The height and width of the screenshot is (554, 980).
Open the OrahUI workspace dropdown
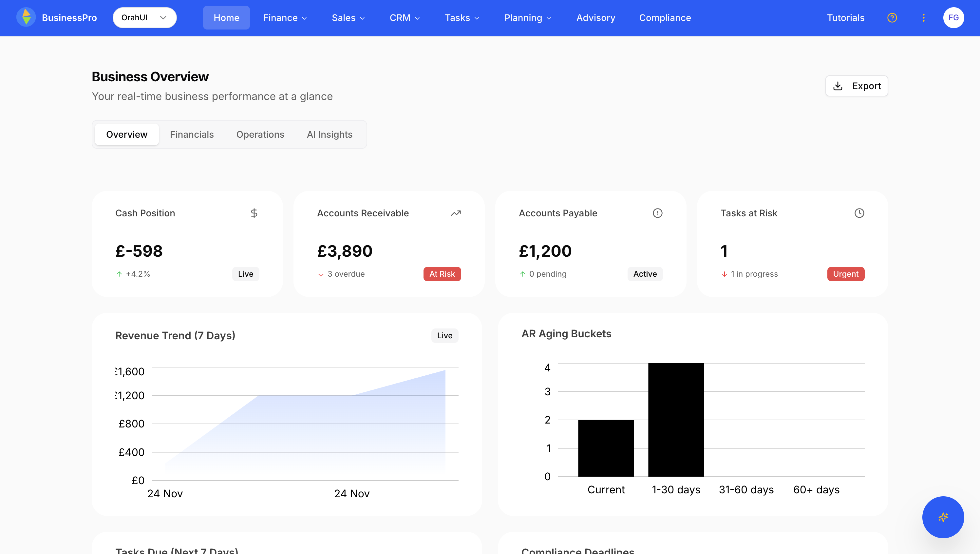[x=144, y=17]
